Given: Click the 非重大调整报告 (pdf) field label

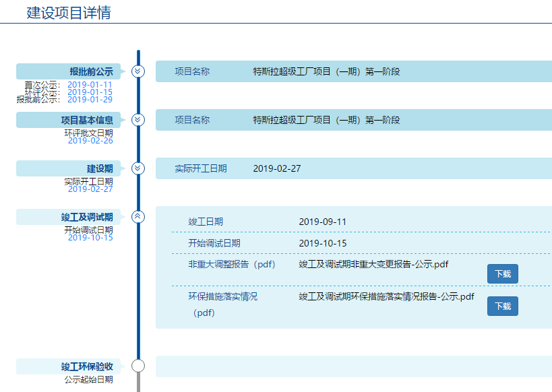Looking at the screenshot, I should pos(232,264).
